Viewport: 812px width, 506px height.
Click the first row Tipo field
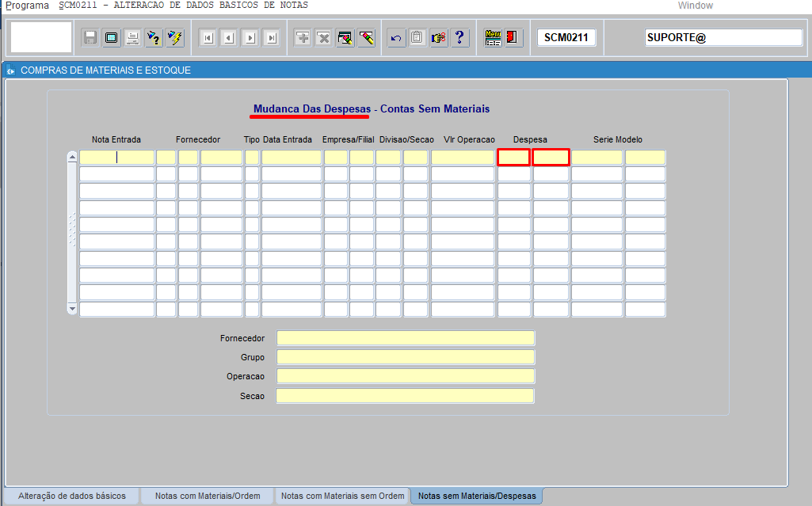click(x=252, y=158)
